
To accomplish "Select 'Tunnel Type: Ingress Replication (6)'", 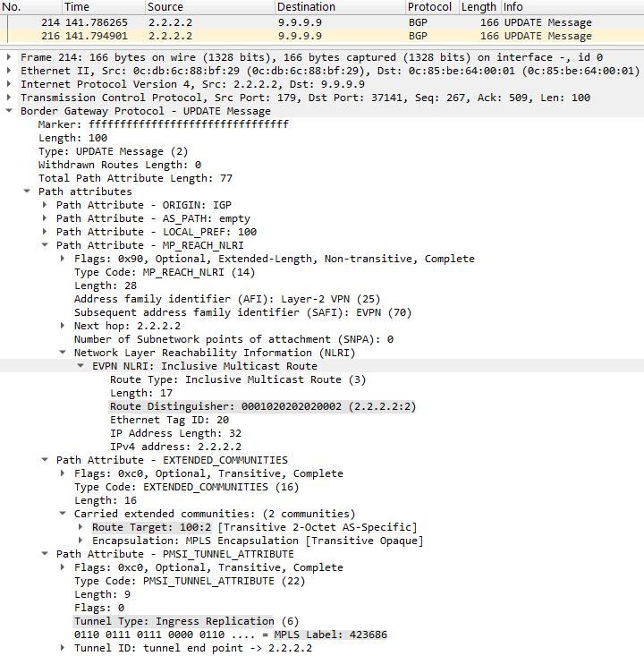I will 186,621.
